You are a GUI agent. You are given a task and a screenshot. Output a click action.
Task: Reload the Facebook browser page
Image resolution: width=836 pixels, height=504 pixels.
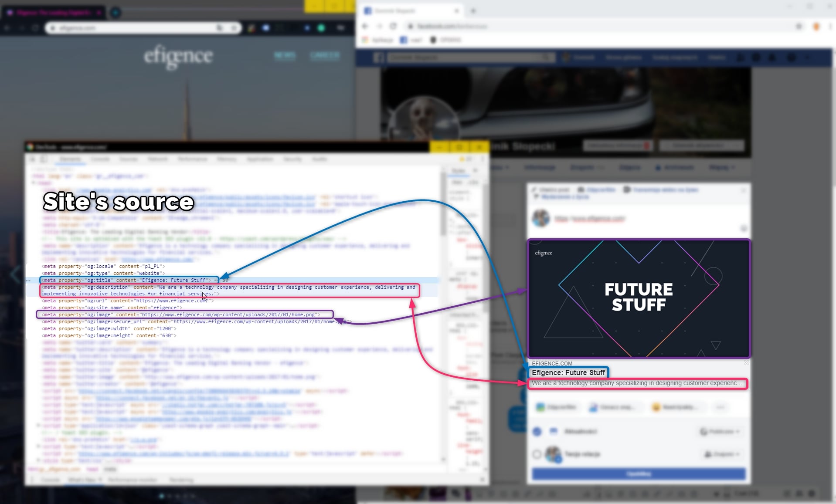tap(393, 26)
